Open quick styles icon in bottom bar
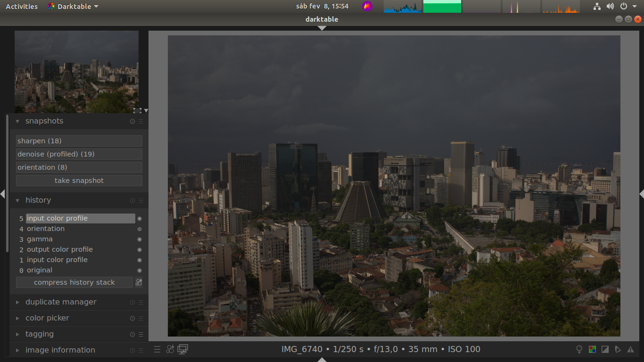This screenshot has height=362, width=644. point(170,349)
